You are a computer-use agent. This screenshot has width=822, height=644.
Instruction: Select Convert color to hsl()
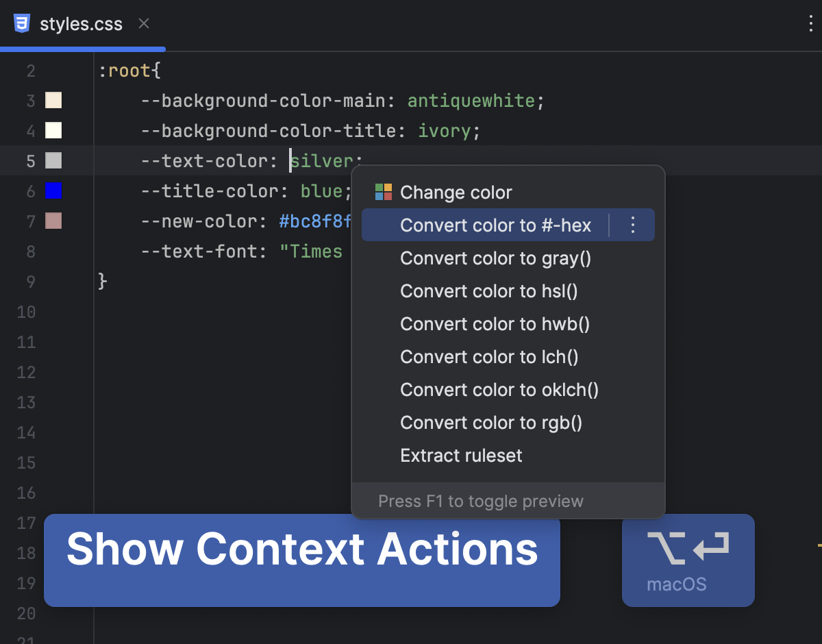(488, 291)
